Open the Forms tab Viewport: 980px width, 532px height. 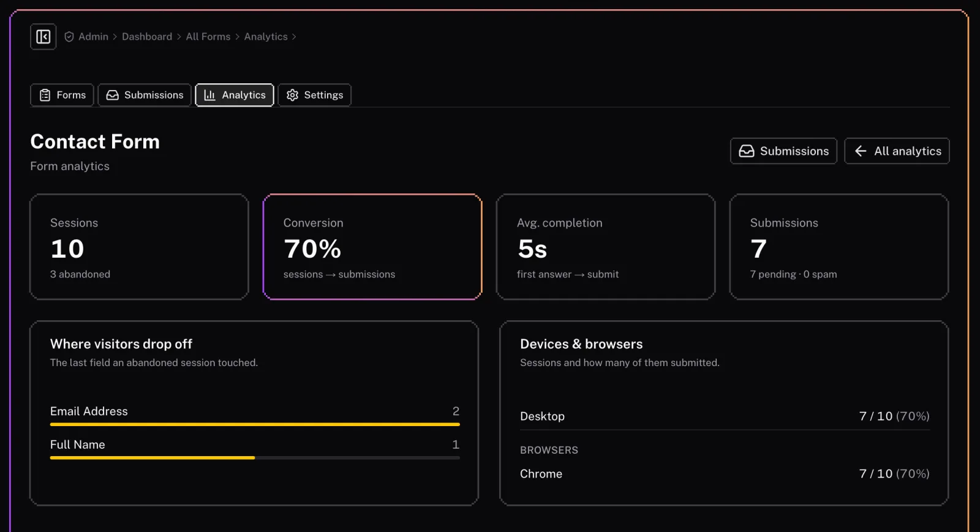point(62,95)
